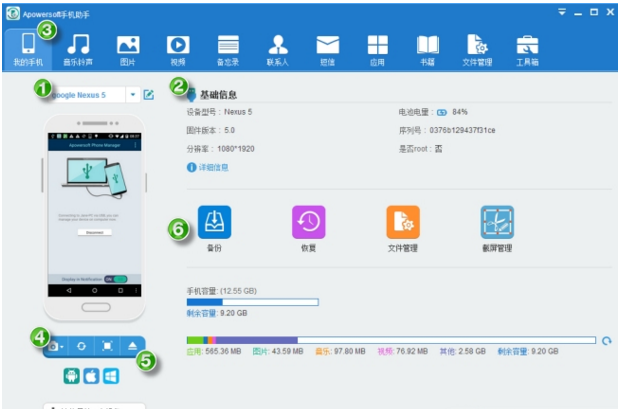Open the 工具箱 toolbox tab

tap(527, 50)
